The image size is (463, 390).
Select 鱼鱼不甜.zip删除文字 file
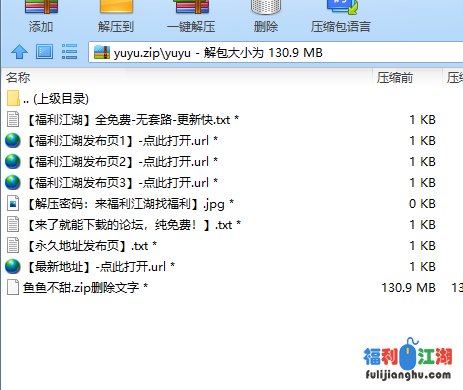click(77, 288)
